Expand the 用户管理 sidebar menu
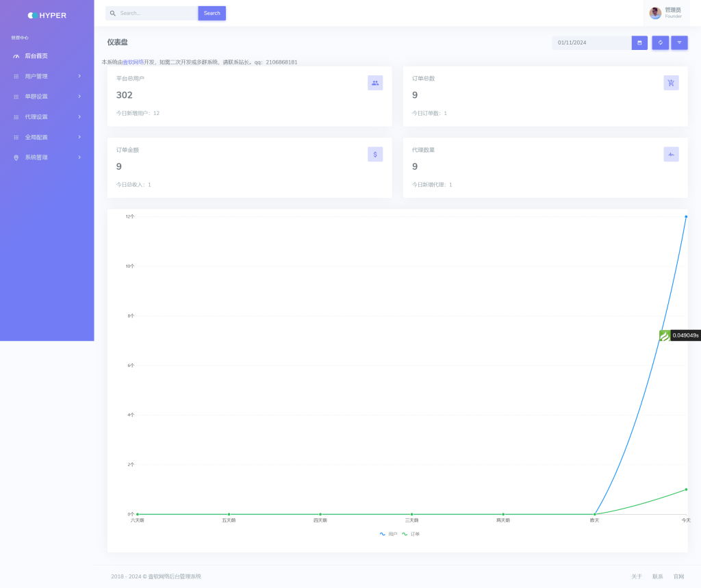Screen dimensions: 701x588 [x=47, y=76]
